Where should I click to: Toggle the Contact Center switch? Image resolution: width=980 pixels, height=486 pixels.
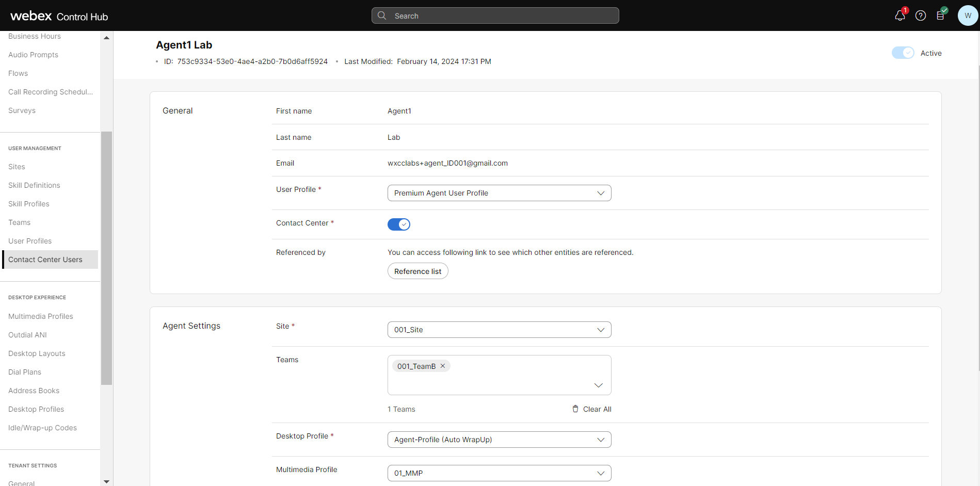click(399, 224)
